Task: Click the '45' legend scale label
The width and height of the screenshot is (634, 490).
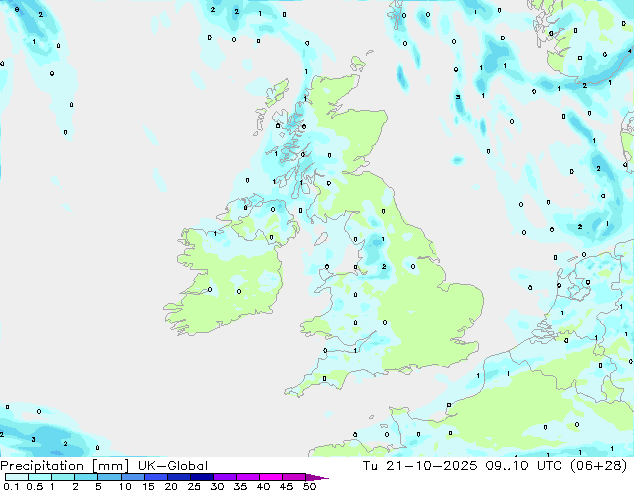Action: 286,486
